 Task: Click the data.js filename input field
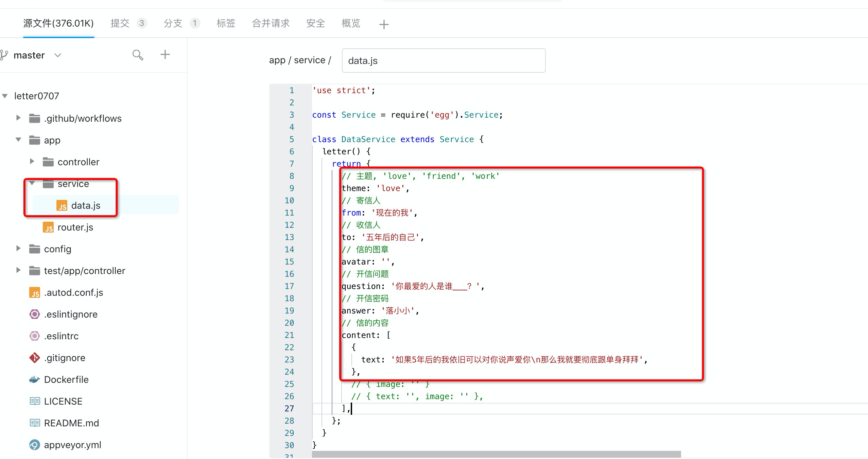(x=443, y=61)
